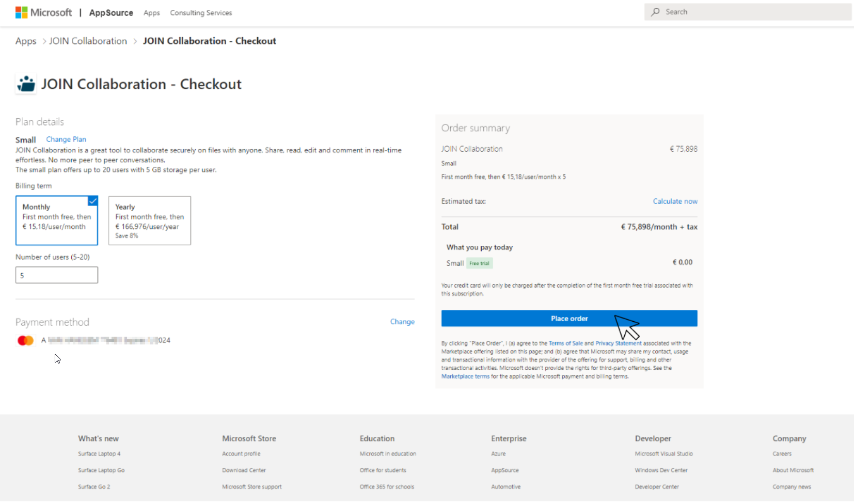This screenshot has height=504, width=854.
Task: Click the Change Plan link
Action: point(66,139)
